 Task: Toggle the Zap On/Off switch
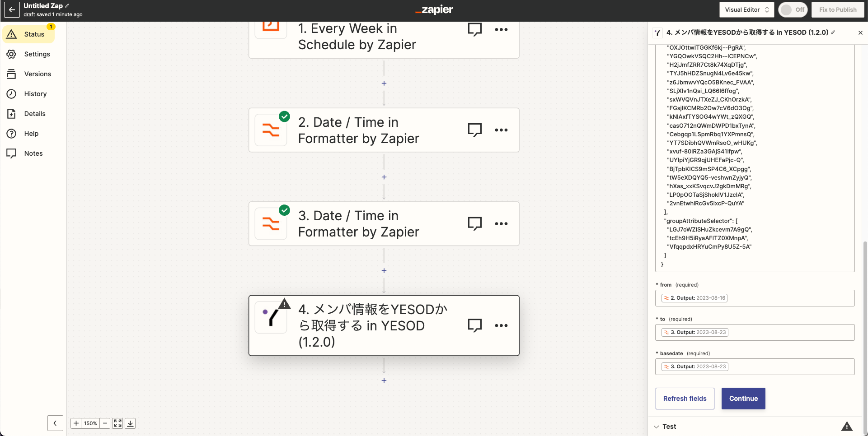point(793,9)
